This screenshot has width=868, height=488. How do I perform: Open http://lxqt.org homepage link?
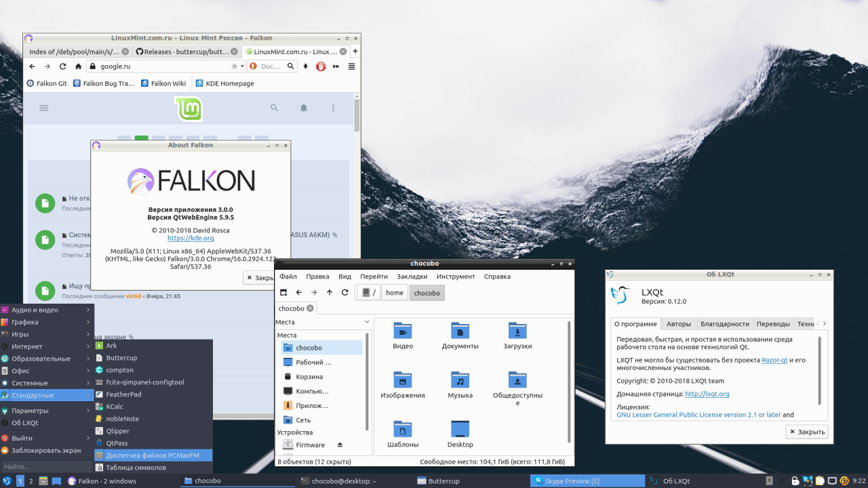[x=707, y=394]
